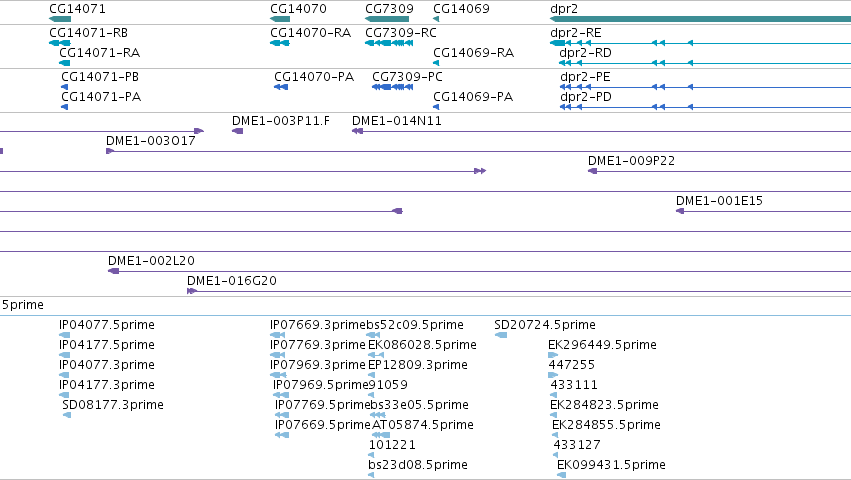Select transcript CG14071-RB
This screenshot has width=851, height=480.
tap(88, 33)
